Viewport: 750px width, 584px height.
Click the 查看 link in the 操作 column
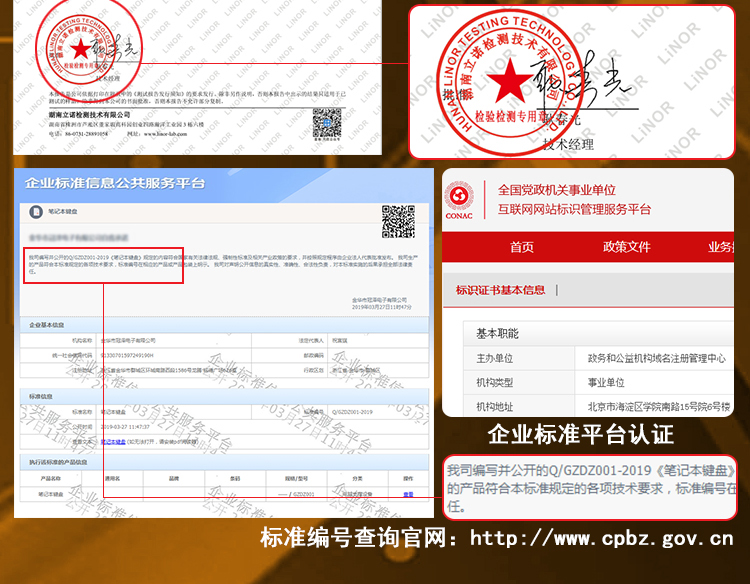coord(408,494)
